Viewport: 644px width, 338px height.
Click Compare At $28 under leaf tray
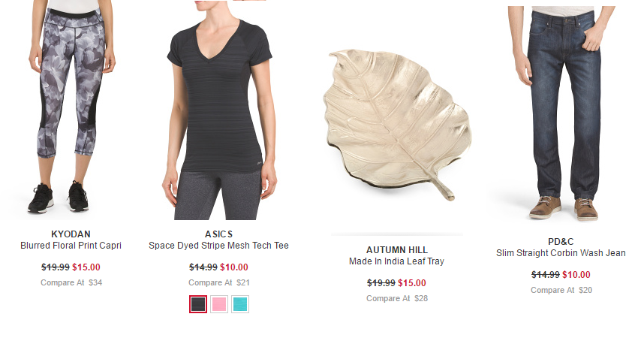pyautogui.click(x=397, y=298)
